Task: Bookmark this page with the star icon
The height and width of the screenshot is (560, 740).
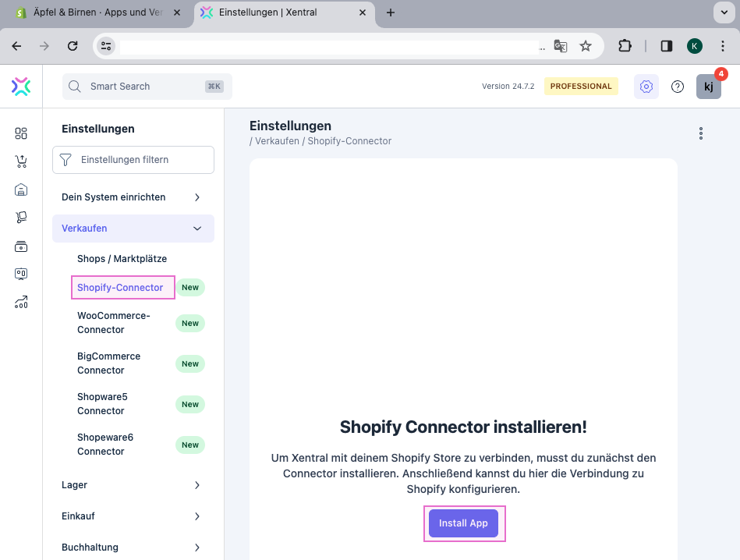Action: (586, 46)
